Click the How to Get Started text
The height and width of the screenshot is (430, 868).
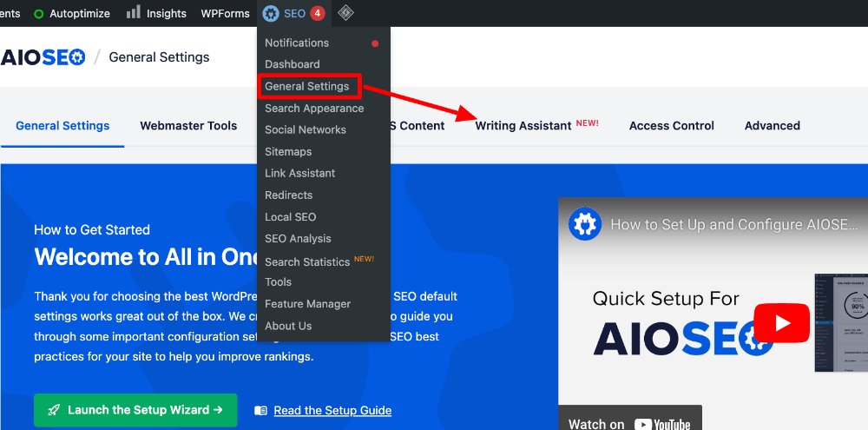[x=92, y=229]
